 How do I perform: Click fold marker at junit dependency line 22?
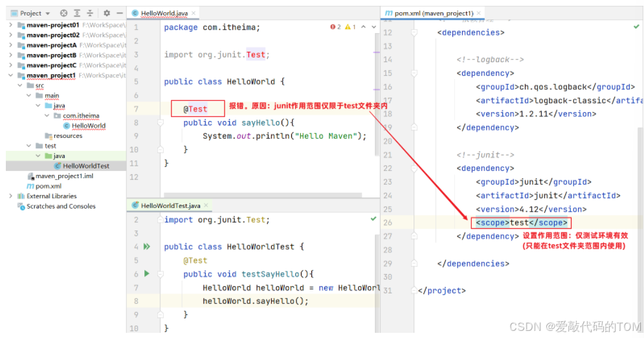point(414,168)
